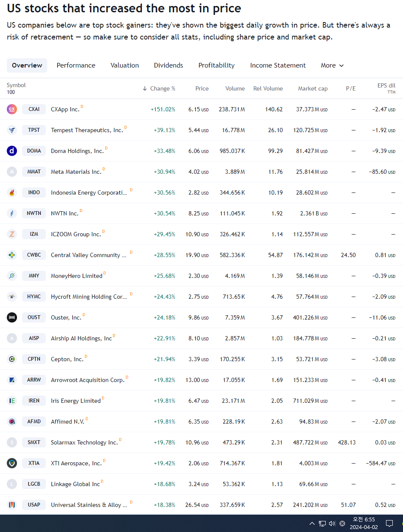Sort by the Change % column header
The width and height of the screenshot is (403, 532).
click(x=159, y=88)
